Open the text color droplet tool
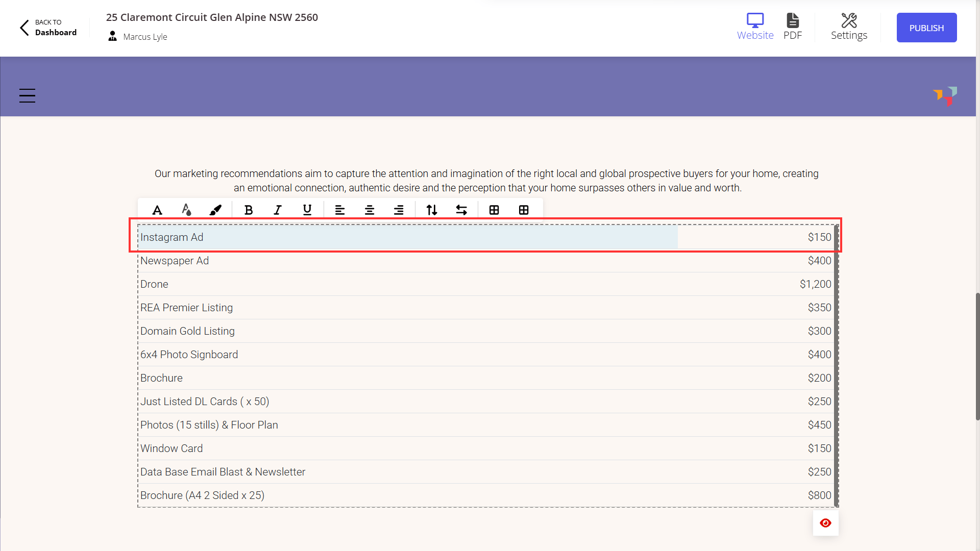Screen dimensions: 980x551 186,210
